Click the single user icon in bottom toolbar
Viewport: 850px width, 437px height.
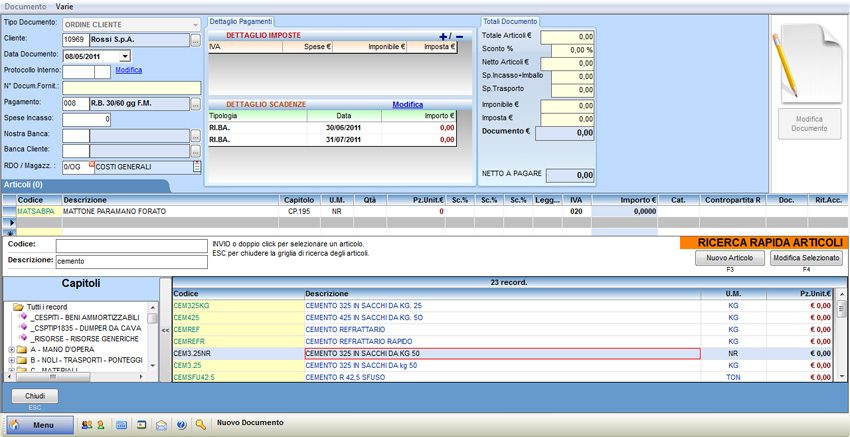pyautogui.click(x=100, y=425)
